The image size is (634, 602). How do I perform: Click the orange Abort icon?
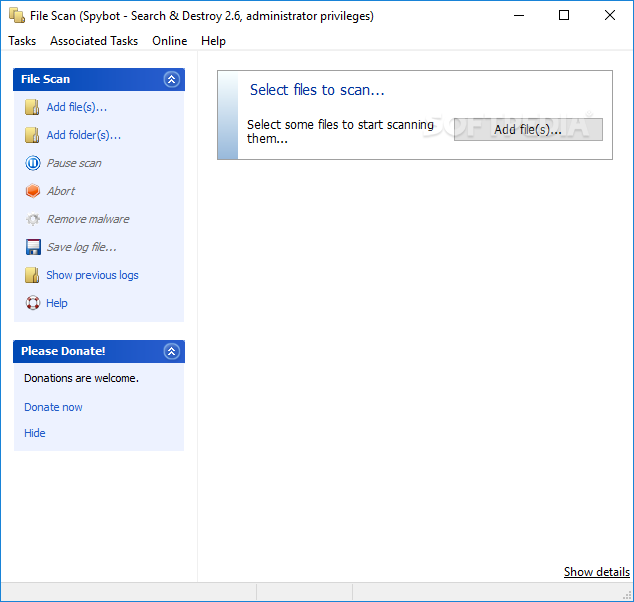(x=33, y=191)
